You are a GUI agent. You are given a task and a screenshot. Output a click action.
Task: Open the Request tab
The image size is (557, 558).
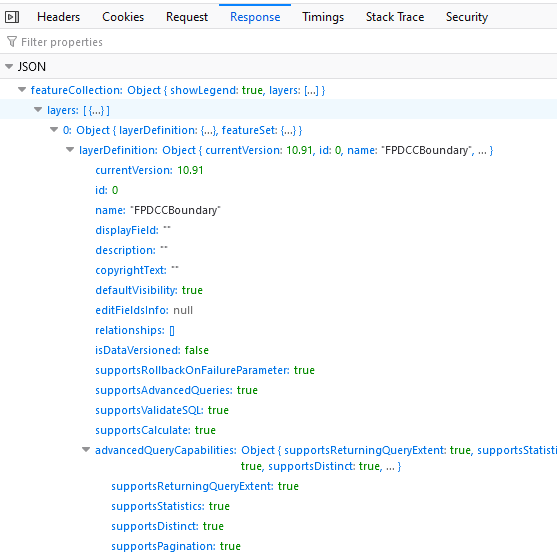187,17
